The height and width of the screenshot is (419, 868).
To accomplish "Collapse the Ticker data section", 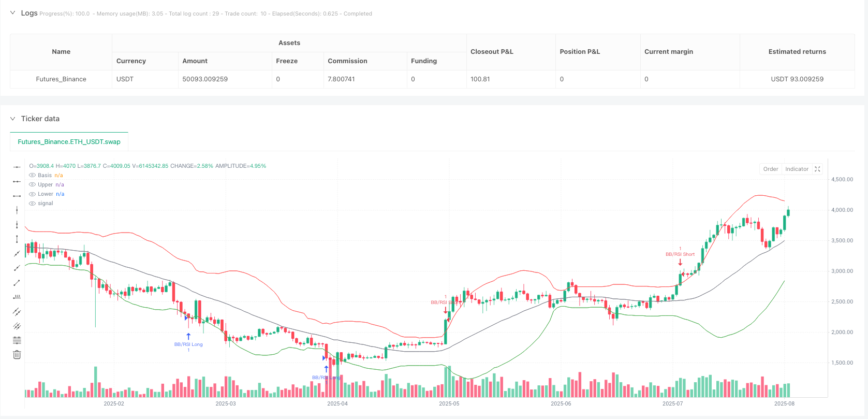I will 13,119.
